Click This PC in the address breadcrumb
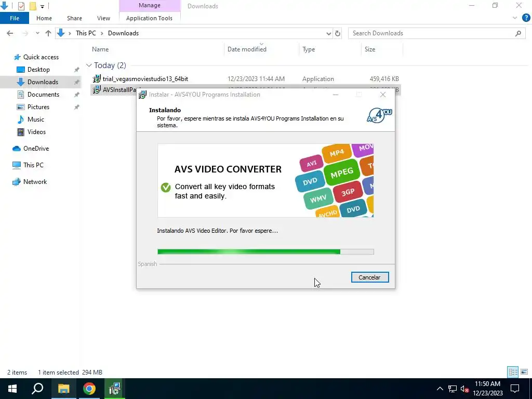The height and width of the screenshot is (399, 532). pos(86,33)
